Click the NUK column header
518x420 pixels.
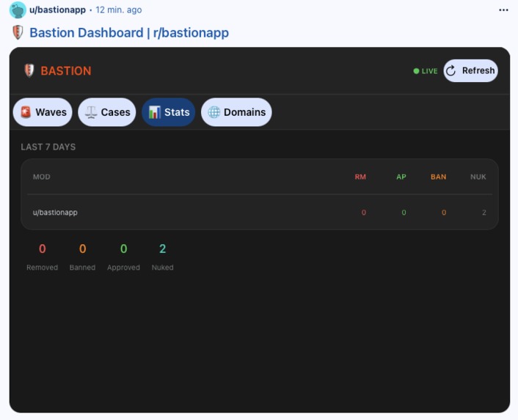478,177
